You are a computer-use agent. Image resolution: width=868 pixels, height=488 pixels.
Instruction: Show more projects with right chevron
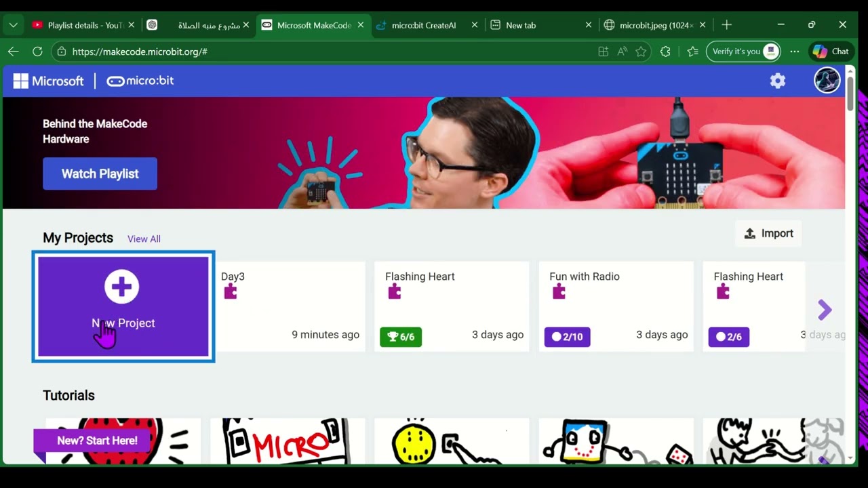coord(825,310)
